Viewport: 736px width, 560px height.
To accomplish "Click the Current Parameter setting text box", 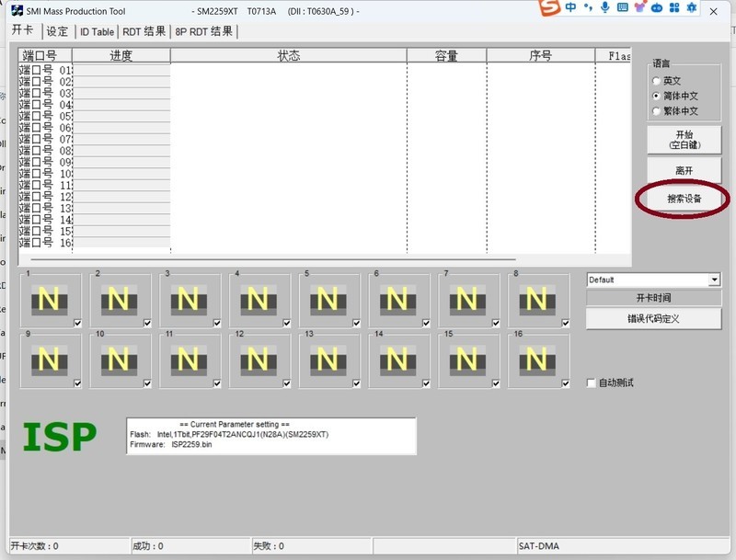I will 271,436.
